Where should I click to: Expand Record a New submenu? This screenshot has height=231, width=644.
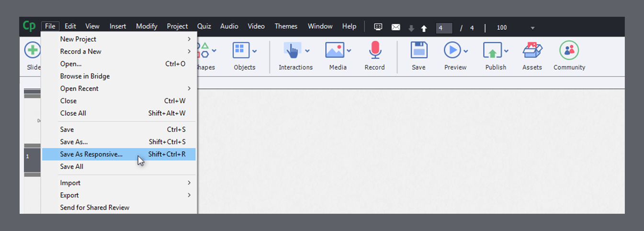(119, 52)
